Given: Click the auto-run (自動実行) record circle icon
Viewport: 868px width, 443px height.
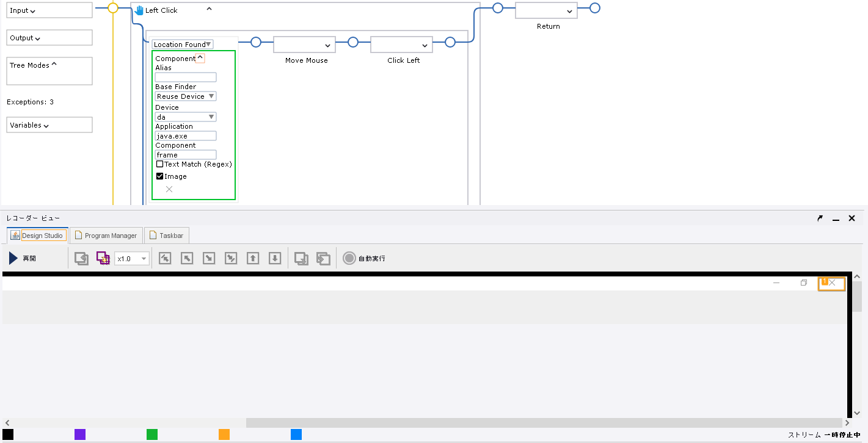Looking at the screenshot, I should pos(349,258).
